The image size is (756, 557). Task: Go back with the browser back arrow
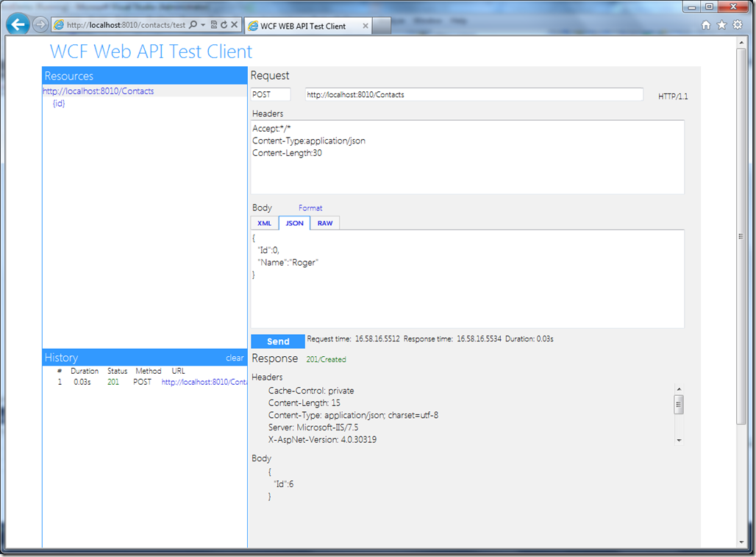pyautogui.click(x=18, y=24)
